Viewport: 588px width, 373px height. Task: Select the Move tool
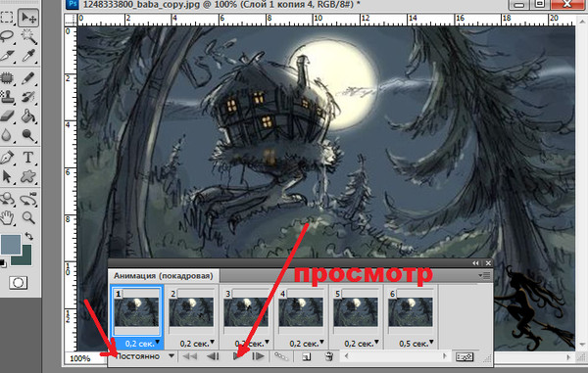(28, 18)
